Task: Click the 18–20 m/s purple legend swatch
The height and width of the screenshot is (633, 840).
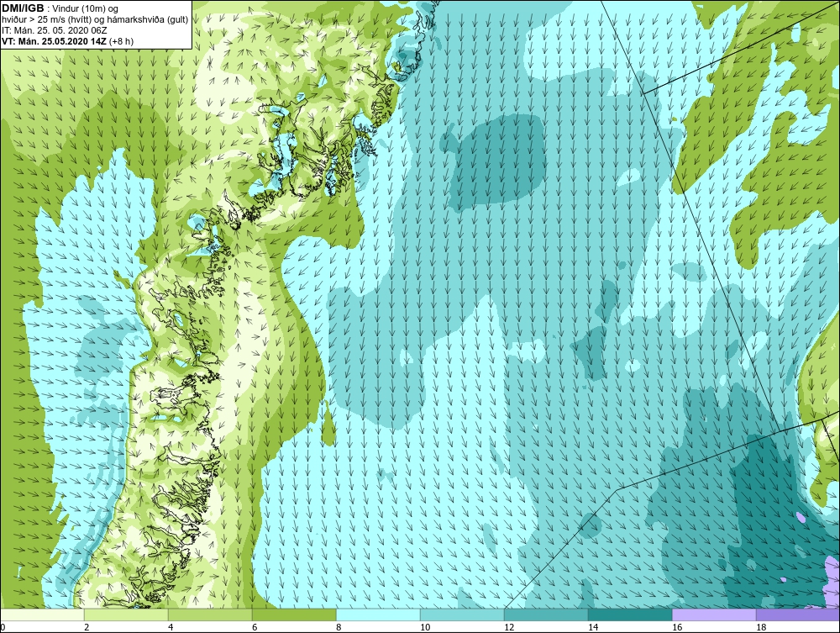Action: 798,615
